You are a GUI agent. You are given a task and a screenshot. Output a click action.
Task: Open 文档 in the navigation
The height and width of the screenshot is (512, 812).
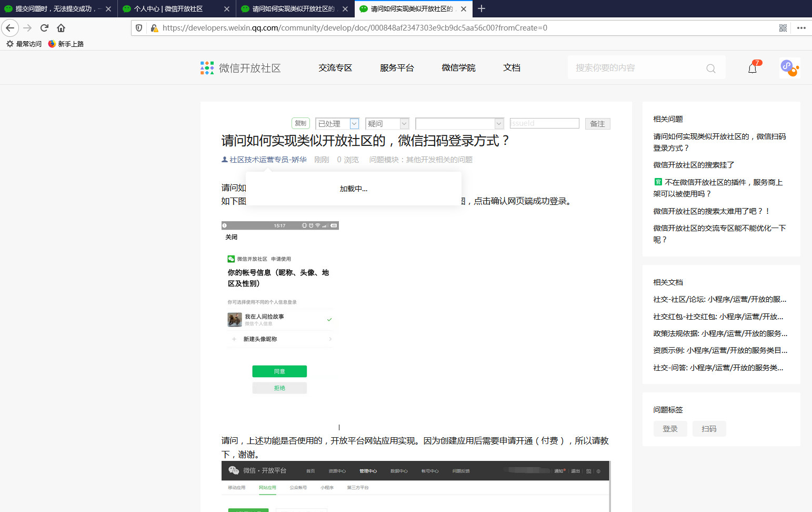[512, 68]
